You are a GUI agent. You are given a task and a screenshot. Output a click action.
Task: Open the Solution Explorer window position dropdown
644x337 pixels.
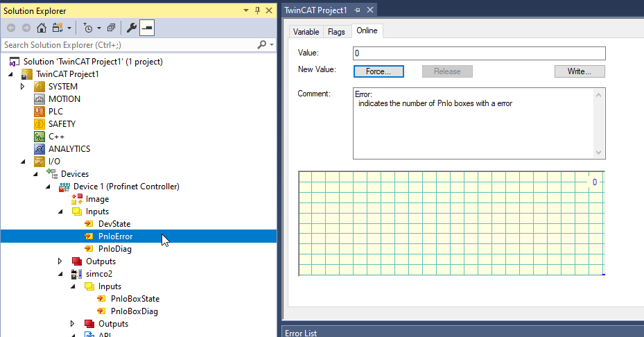coord(246,10)
